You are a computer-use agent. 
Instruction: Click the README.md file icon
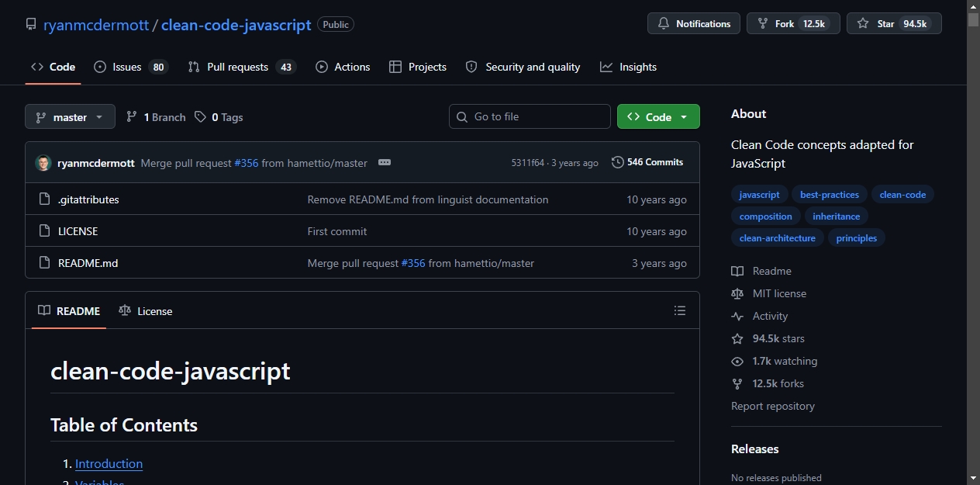pyautogui.click(x=44, y=263)
